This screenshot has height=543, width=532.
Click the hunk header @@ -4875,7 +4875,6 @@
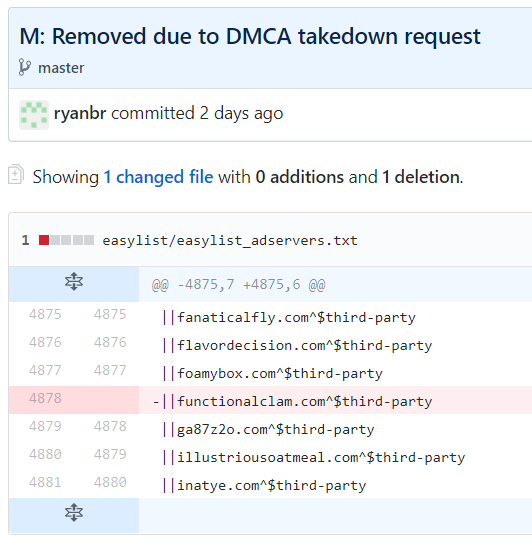click(x=238, y=285)
